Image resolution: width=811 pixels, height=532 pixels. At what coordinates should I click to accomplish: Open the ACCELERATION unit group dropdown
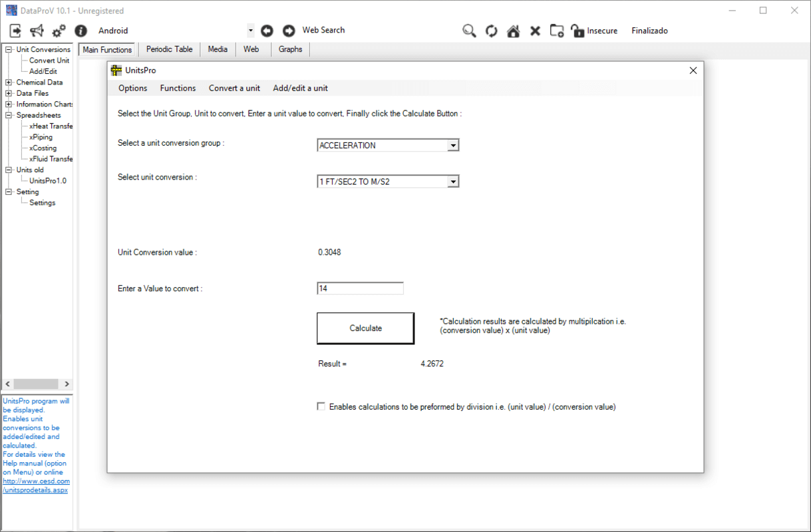click(453, 145)
